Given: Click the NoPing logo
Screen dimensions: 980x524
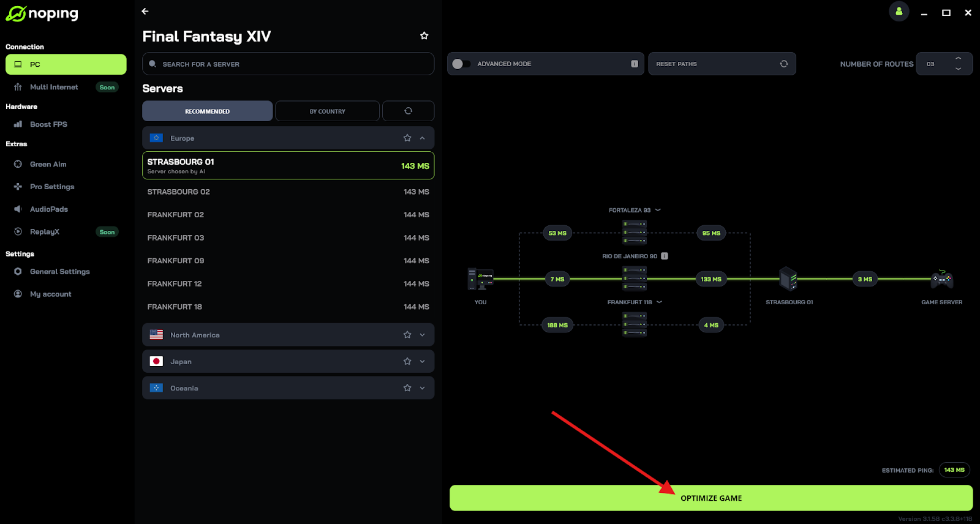Looking at the screenshot, I should point(42,13).
